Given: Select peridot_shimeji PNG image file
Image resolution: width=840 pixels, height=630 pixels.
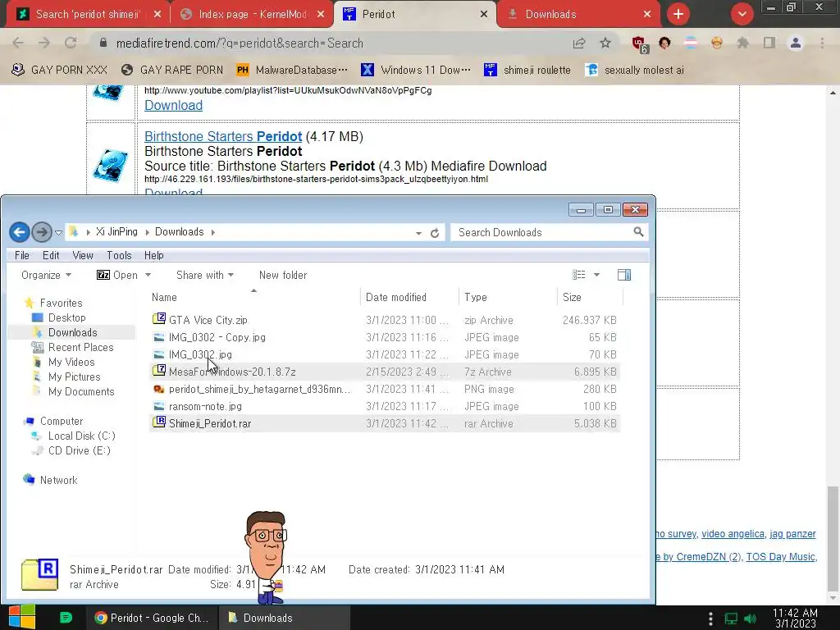Looking at the screenshot, I should [384, 389].
